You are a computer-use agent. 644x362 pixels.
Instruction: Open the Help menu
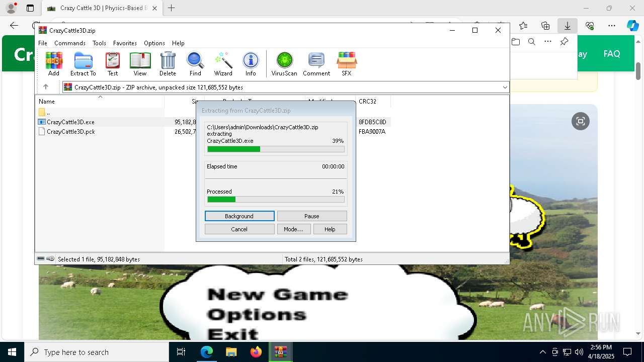click(x=178, y=43)
